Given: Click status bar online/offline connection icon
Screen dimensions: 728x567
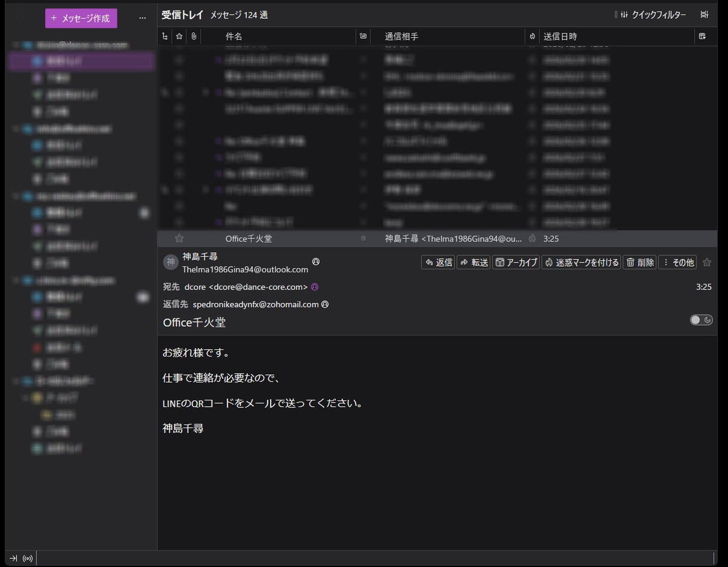Looking at the screenshot, I should [28, 558].
